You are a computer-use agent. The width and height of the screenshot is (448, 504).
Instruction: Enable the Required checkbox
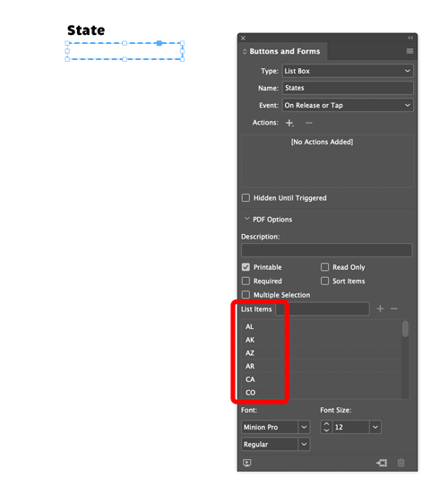(246, 281)
